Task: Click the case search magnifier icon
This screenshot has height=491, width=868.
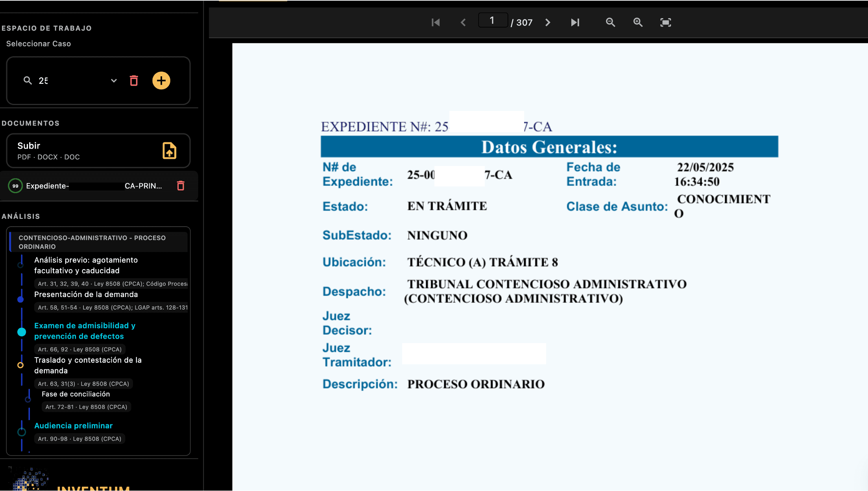Action: coord(28,81)
